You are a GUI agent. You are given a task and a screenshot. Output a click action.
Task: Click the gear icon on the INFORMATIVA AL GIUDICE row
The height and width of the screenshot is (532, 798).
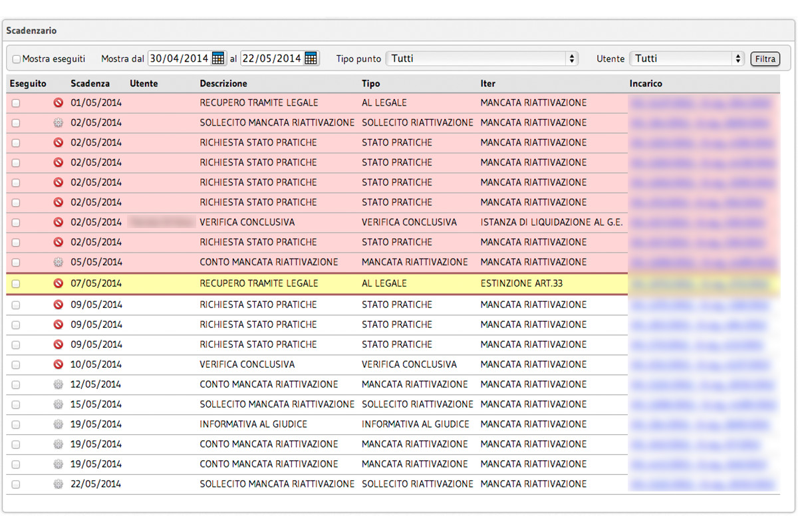point(58,425)
